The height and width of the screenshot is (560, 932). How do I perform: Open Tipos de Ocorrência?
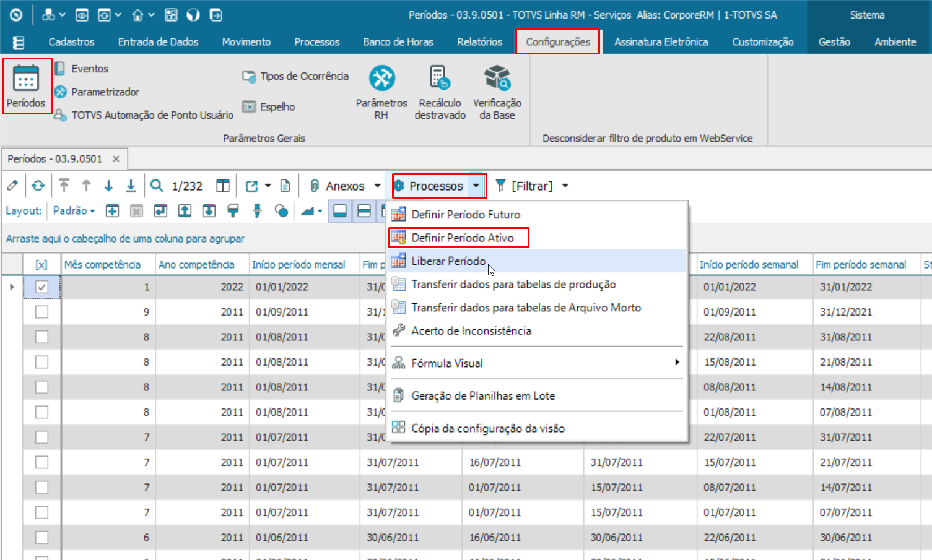pos(295,76)
